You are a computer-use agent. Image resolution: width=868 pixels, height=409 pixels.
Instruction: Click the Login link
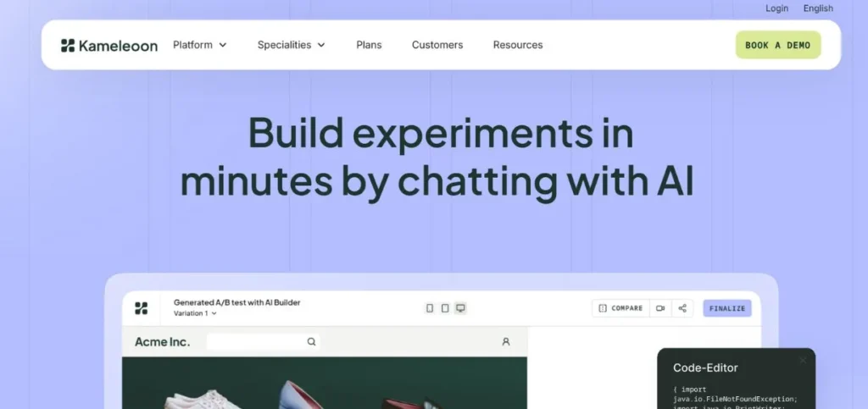[x=776, y=8]
